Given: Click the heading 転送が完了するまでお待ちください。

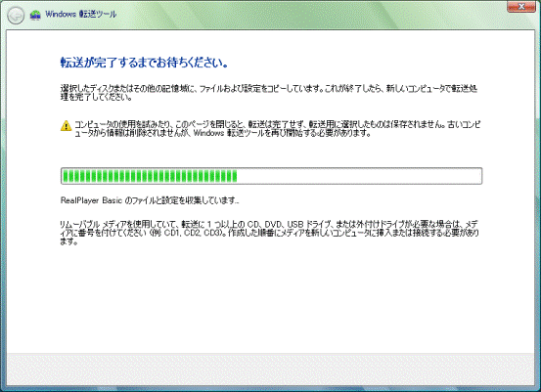Looking at the screenshot, I should point(144,63).
